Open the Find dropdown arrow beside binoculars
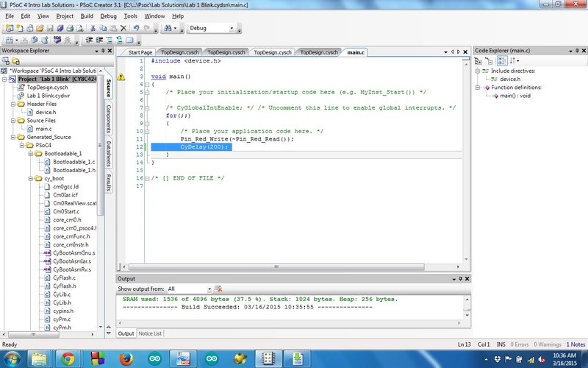This screenshot has width=588, height=368. click(175, 28)
